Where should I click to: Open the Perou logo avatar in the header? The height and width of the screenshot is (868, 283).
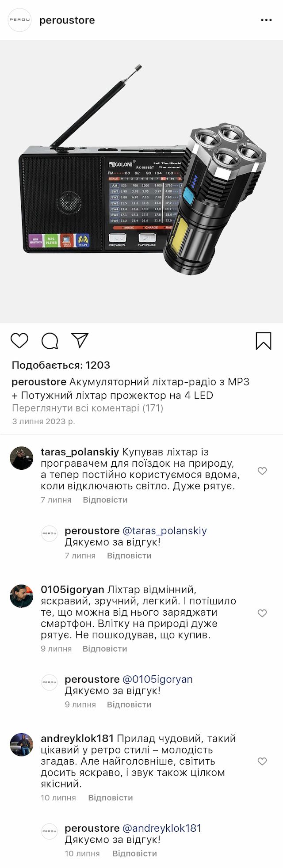[x=20, y=20]
